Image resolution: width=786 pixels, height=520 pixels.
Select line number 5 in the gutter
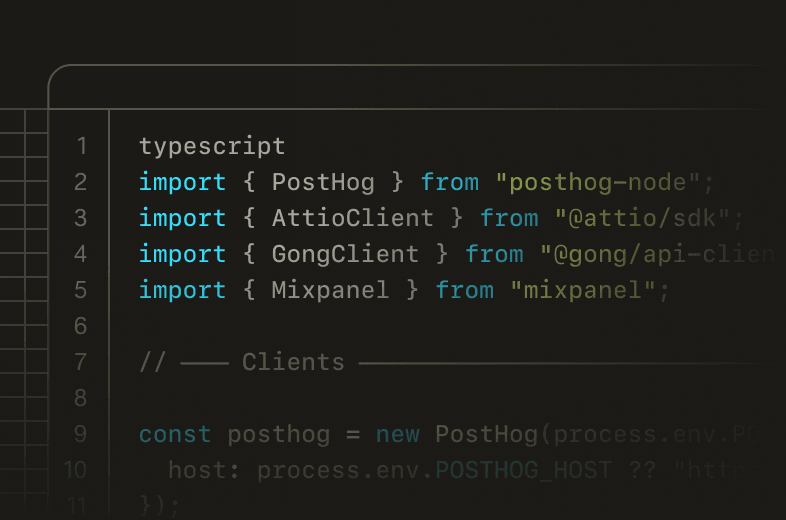tap(81, 291)
